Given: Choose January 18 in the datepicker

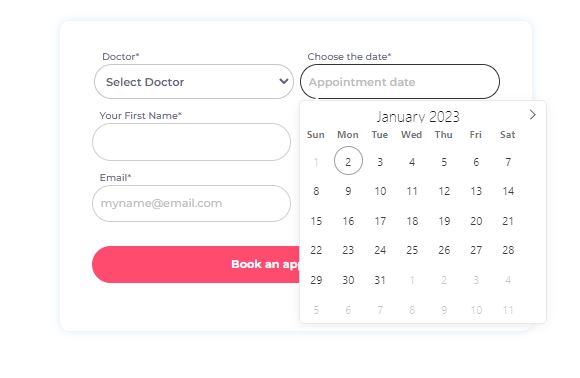Looking at the screenshot, I should [412, 221].
